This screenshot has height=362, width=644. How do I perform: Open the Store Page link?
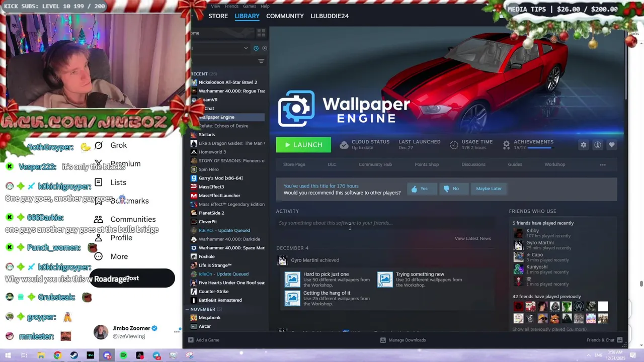(294, 164)
